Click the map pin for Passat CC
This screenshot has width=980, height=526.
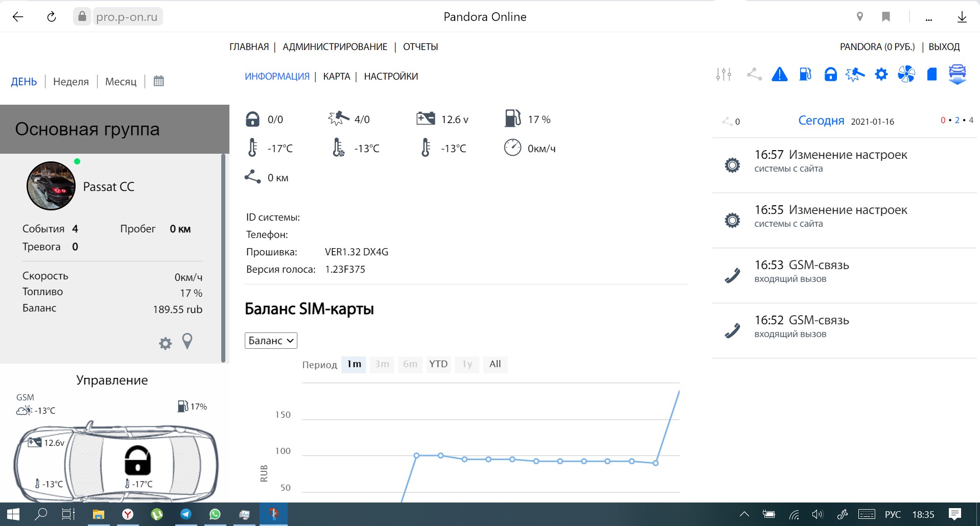coord(188,341)
